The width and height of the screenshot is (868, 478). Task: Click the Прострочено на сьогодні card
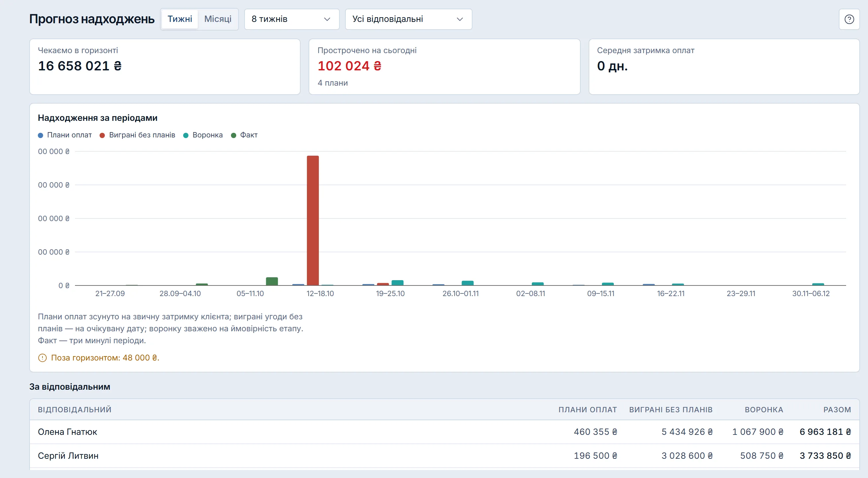(444, 67)
